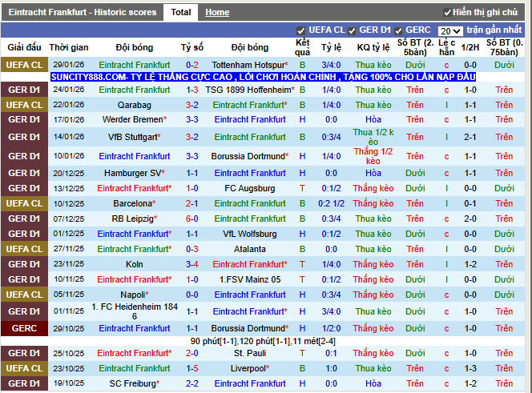The image size is (532, 393).
Task: Click UEFA CL label for 29/01/26 match
Action: pos(24,65)
